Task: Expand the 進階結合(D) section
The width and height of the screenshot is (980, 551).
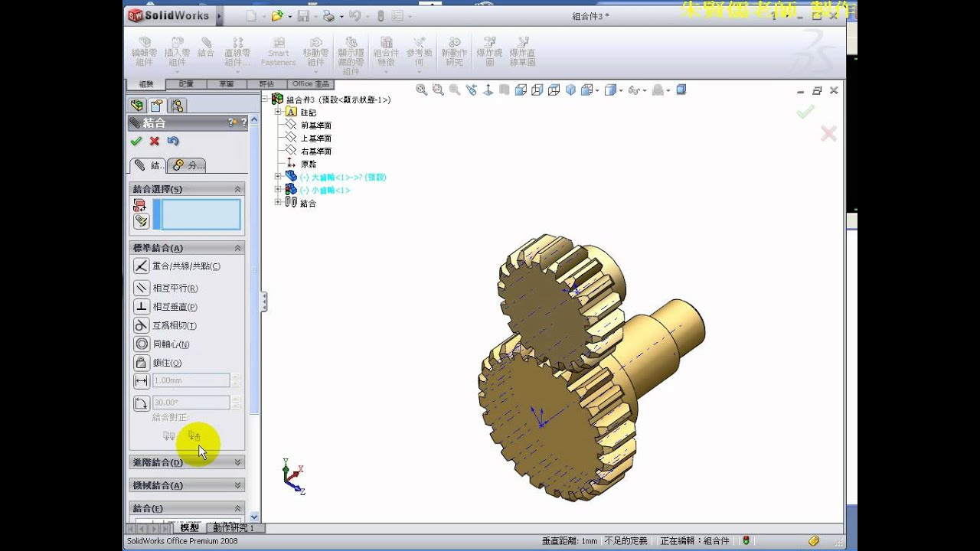Action: point(237,462)
